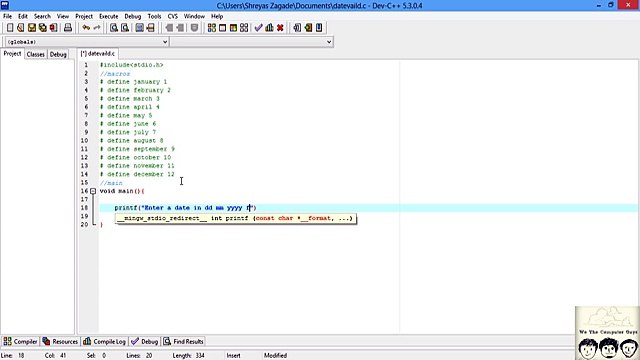The image size is (640, 360).
Task: Click the Dev-C++ icon in the title bar
Action: click(5, 5)
